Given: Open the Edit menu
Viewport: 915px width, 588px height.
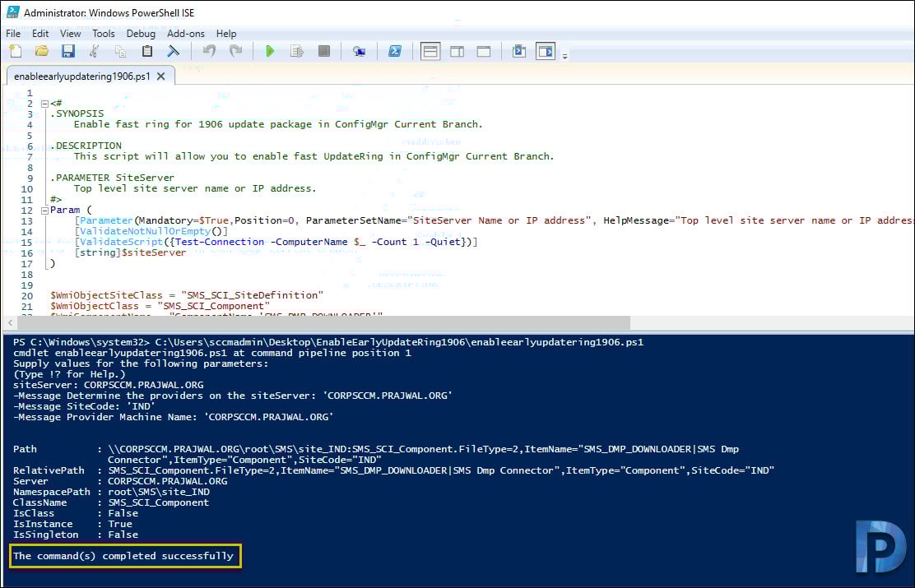Looking at the screenshot, I should point(40,34).
